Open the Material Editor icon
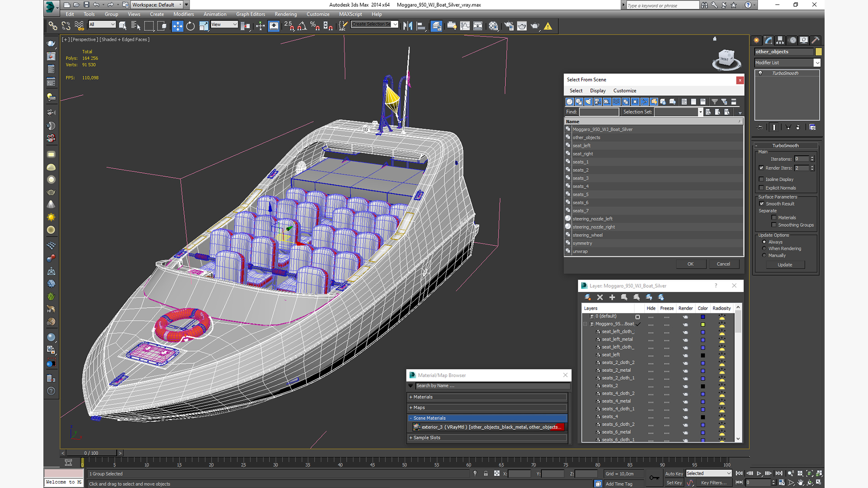 [493, 26]
